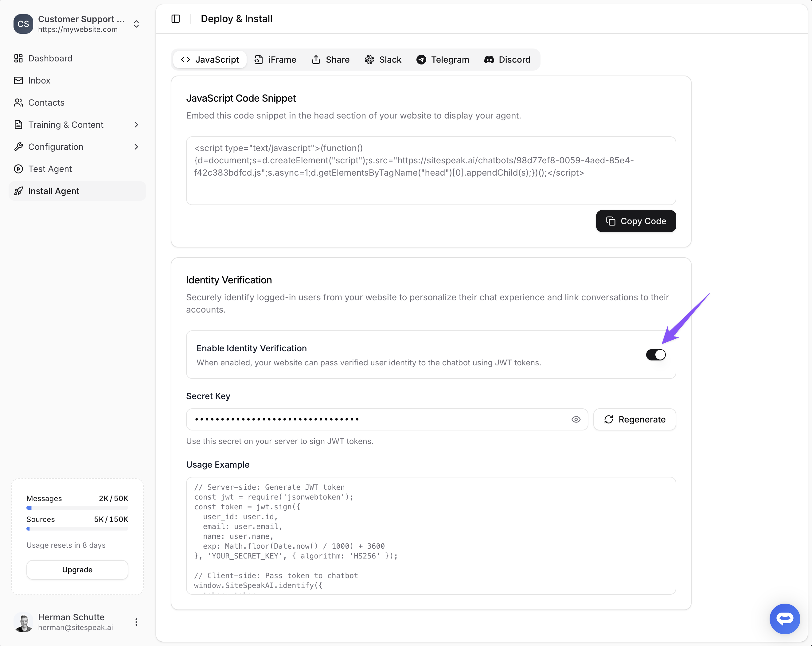The height and width of the screenshot is (646, 812).
Task: Click the sidebar collapse panel icon
Action: [175, 19]
